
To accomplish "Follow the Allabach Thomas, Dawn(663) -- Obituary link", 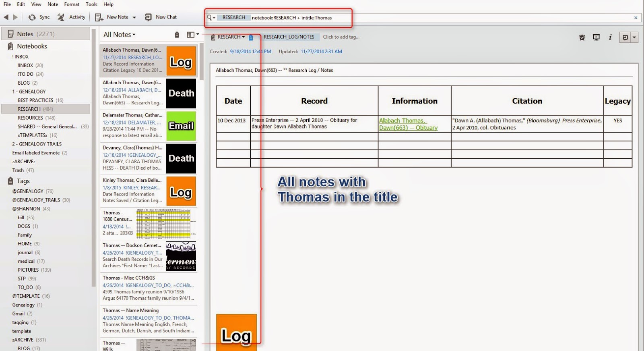I will pos(408,124).
